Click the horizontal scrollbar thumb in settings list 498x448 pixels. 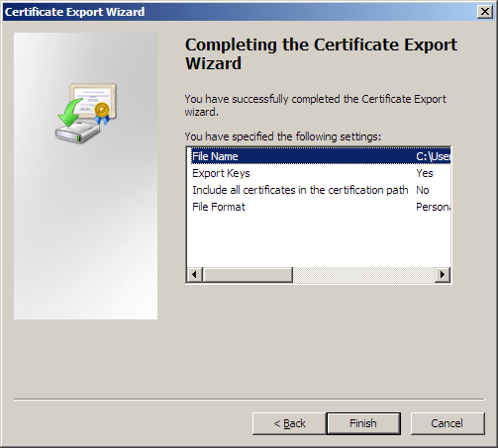coord(248,274)
